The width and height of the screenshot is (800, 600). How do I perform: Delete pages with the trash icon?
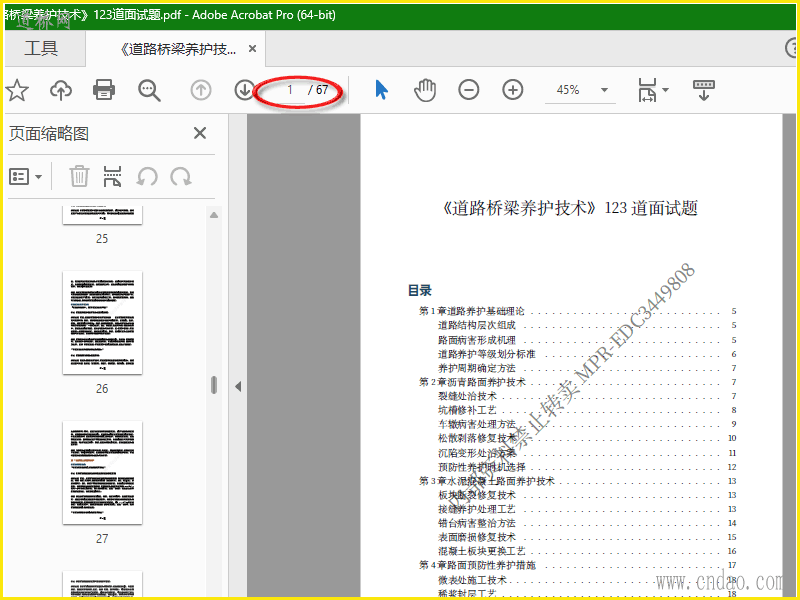coord(79,177)
